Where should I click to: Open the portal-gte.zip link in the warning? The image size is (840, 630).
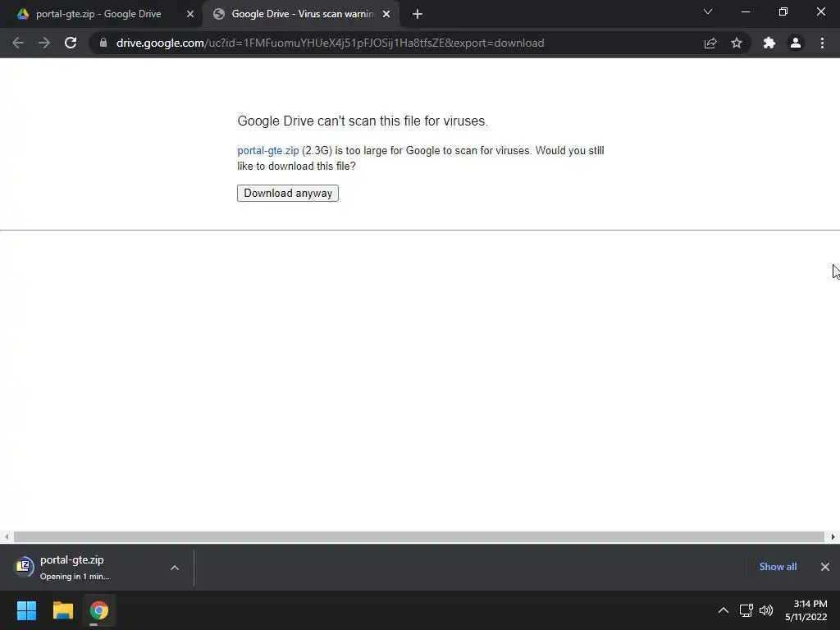(x=268, y=151)
